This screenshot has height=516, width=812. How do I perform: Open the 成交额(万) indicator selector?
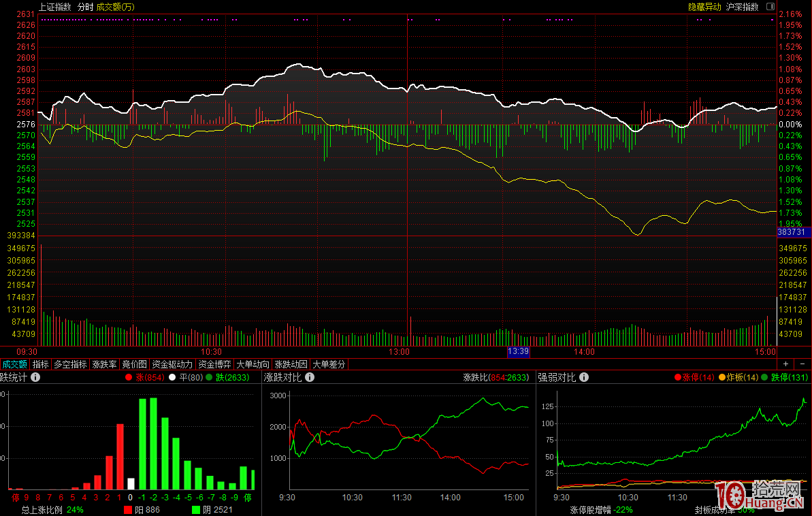pos(115,7)
